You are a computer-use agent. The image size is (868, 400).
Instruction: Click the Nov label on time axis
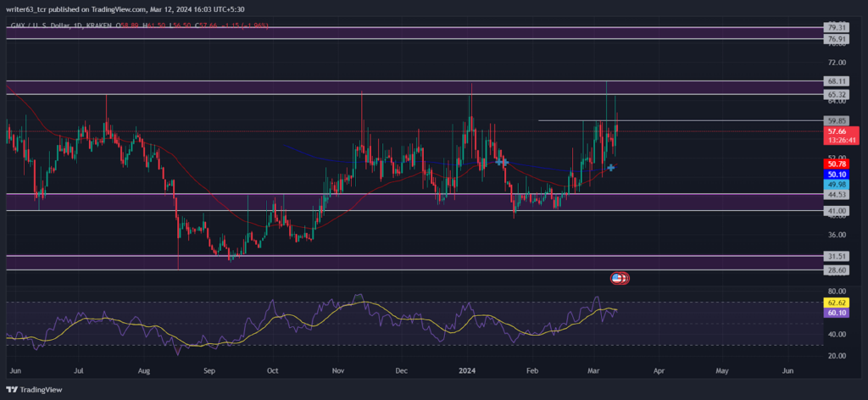click(x=337, y=370)
